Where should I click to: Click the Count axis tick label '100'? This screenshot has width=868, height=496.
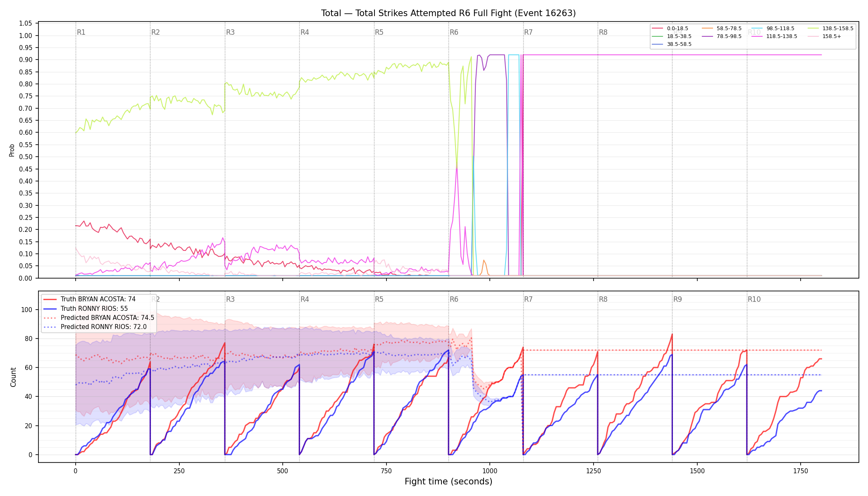[x=27, y=310]
